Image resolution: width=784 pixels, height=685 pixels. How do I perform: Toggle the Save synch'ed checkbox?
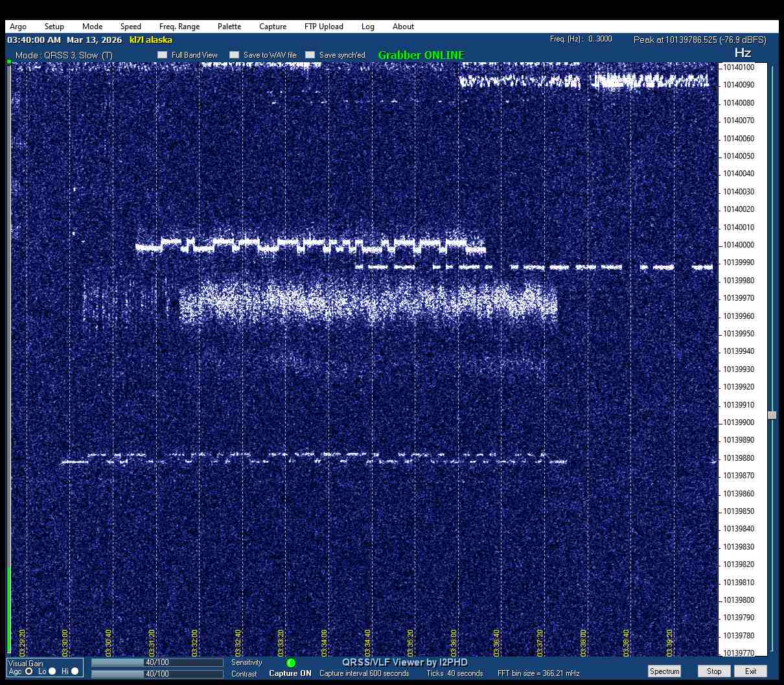pyautogui.click(x=310, y=55)
